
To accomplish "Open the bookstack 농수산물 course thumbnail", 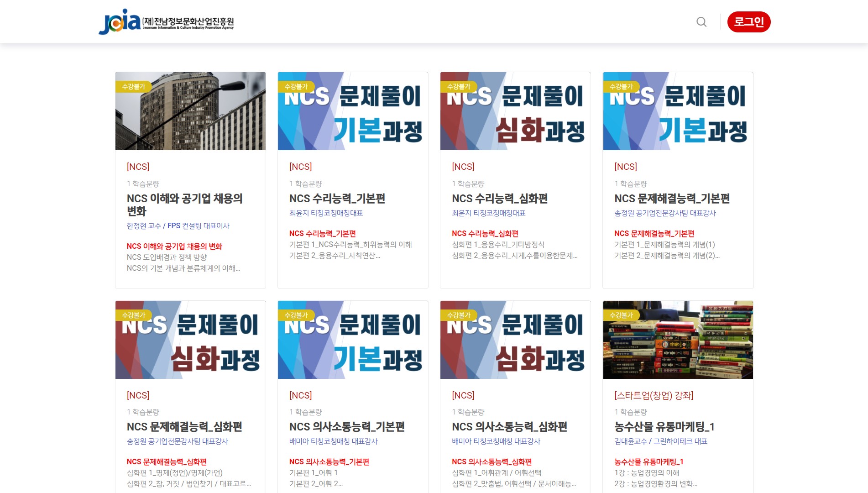I will [x=678, y=340].
